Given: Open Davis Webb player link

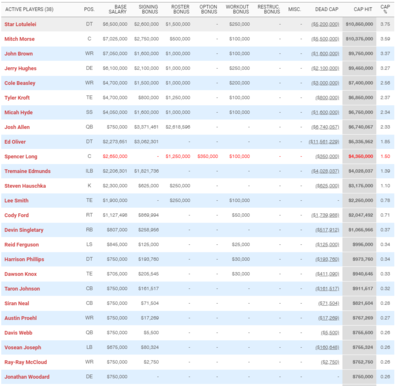Looking at the screenshot, I should click(x=18, y=332).
